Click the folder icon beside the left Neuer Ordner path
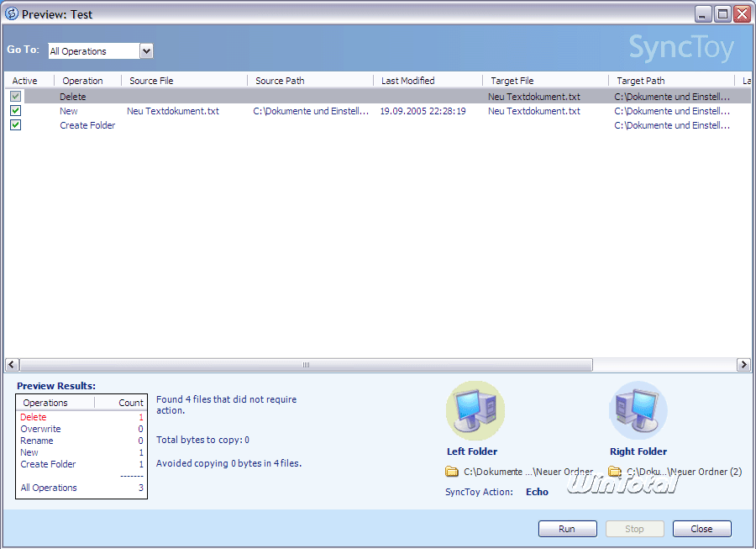The width and height of the screenshot is (756, 549). click(452, 472)
